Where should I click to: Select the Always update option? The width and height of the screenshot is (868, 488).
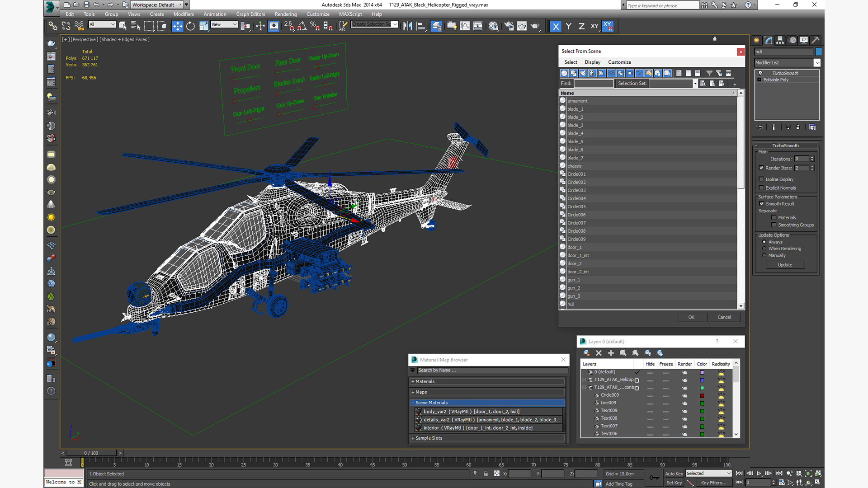[764, 242]
